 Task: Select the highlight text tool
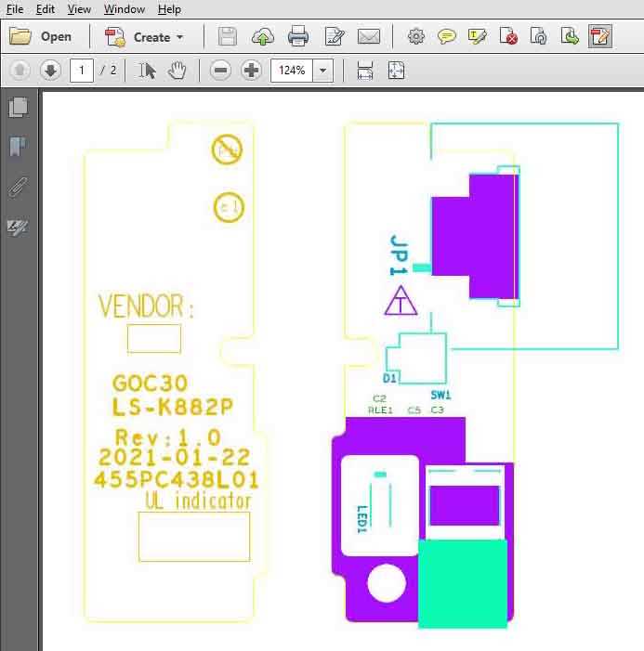point(477,36)
